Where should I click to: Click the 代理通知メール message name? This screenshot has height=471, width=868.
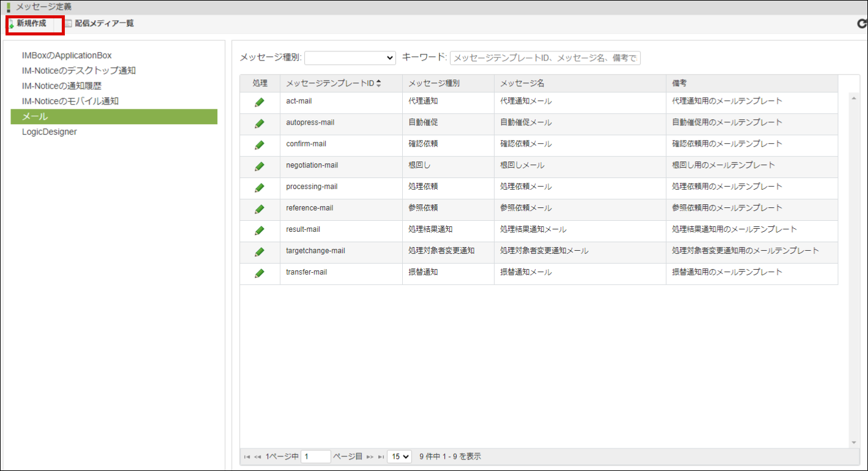click(x=526, y=101)
